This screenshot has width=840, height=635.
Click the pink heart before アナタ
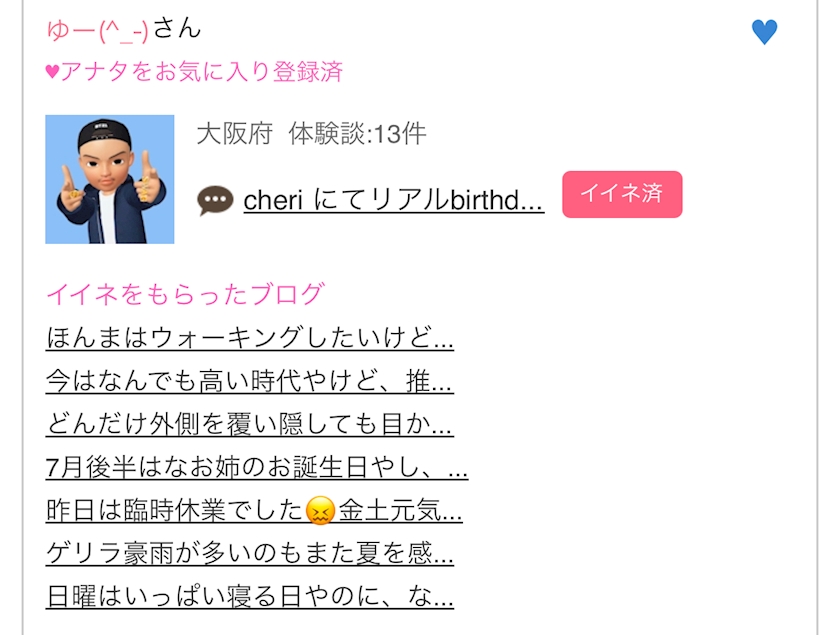(52, 71)
